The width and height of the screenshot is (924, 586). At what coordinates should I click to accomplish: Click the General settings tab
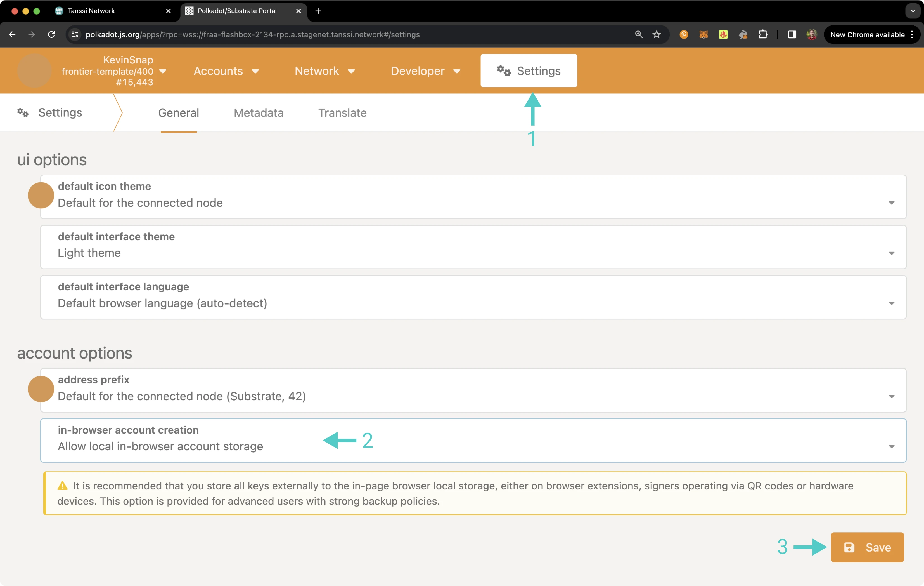click(179, 113)
